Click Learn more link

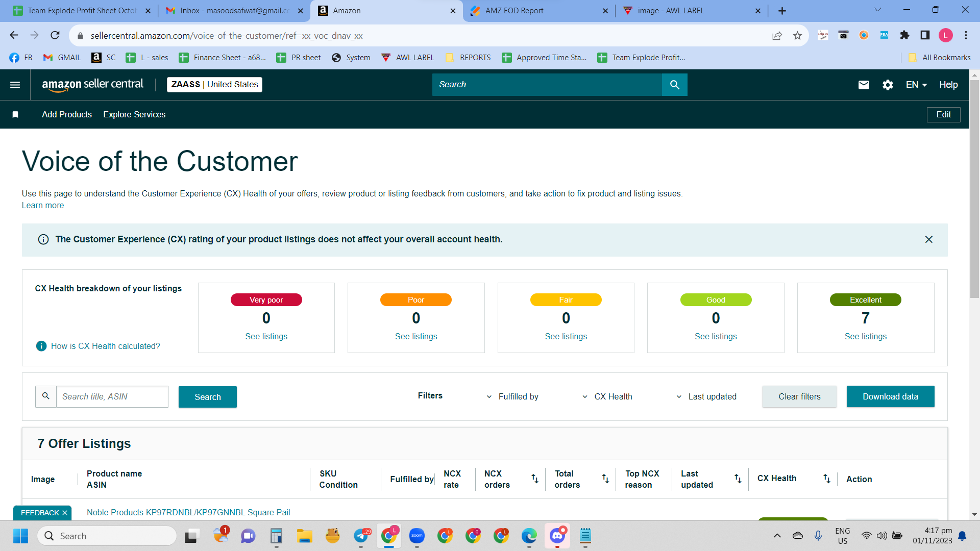[x=43, y=205]
